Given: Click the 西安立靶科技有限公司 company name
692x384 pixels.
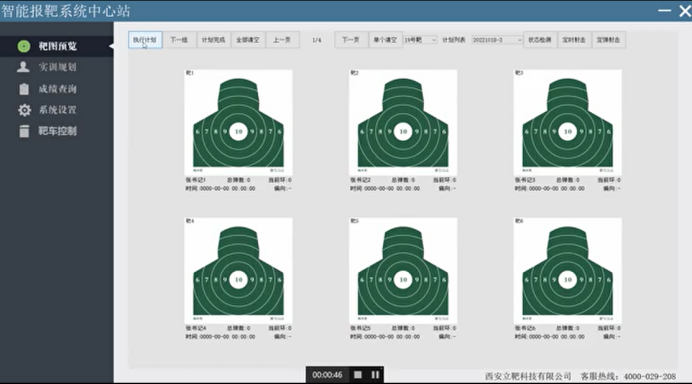Looking at the screenshot, I should [x=528, y=376].
